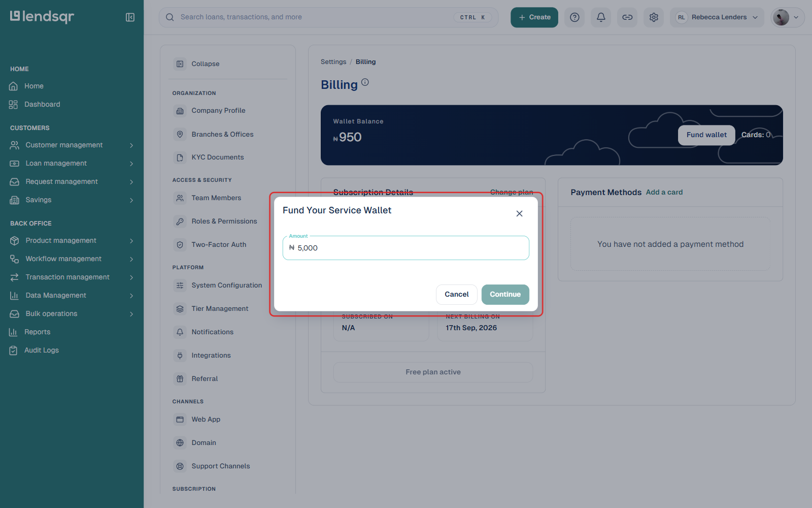Click the Branches & Offices pin icon
The image size is (812, 508).
pos(180,134)
